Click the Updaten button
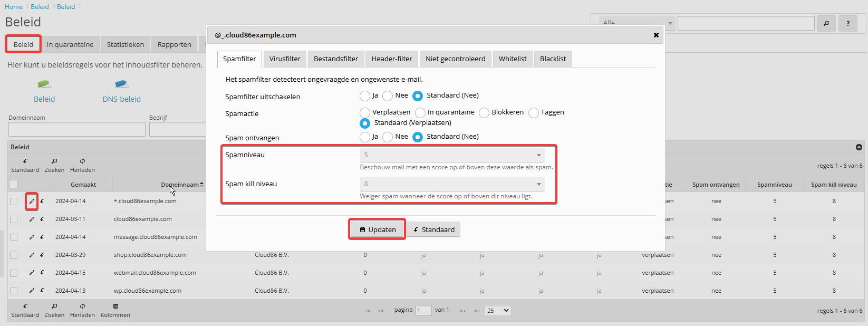Screen dimensions: 868x326 coord(377,229)
